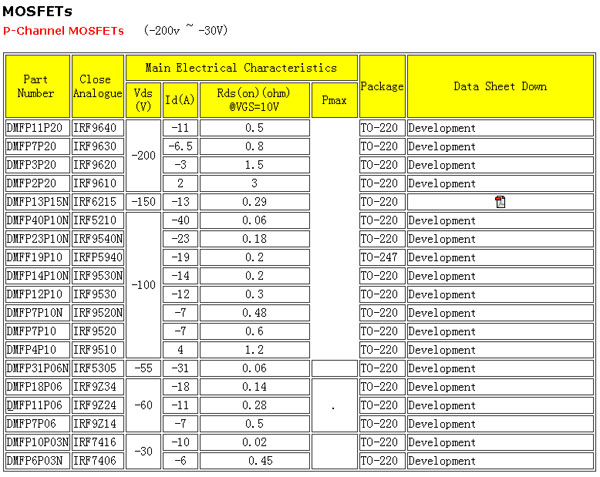Click the MOSFETs page title

coord(37,11)
